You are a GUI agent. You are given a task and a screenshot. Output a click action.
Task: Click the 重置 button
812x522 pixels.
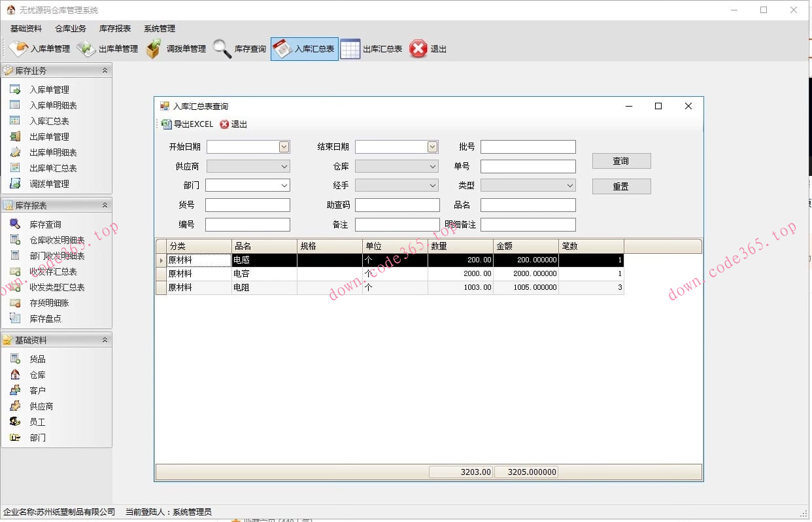(x=621, y=186)
